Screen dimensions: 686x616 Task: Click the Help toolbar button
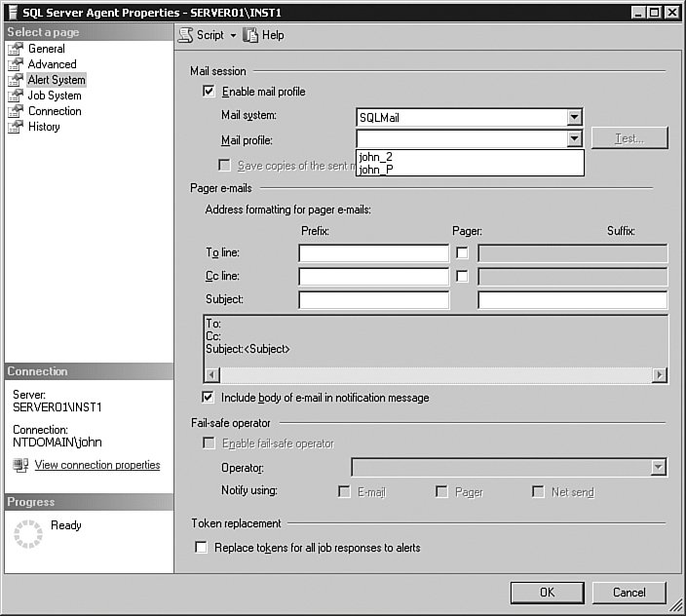pyautogui.click(x=264, y=35)
